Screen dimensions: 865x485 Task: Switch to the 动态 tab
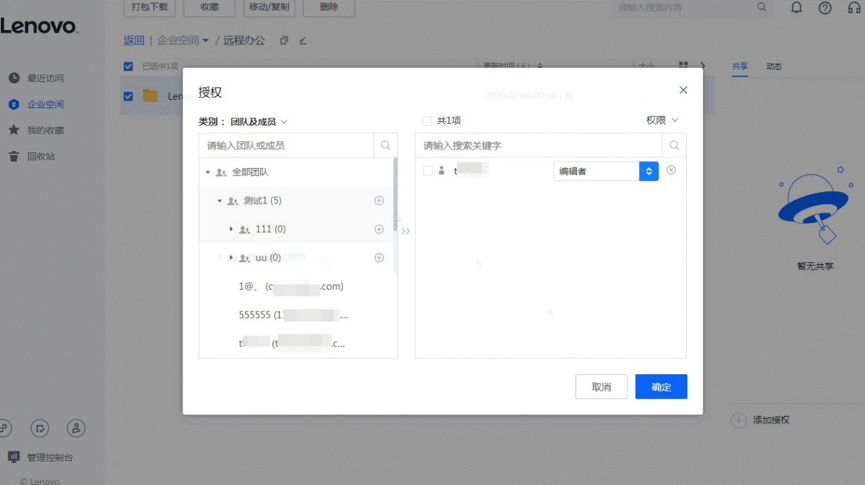(x=773, y=66)
